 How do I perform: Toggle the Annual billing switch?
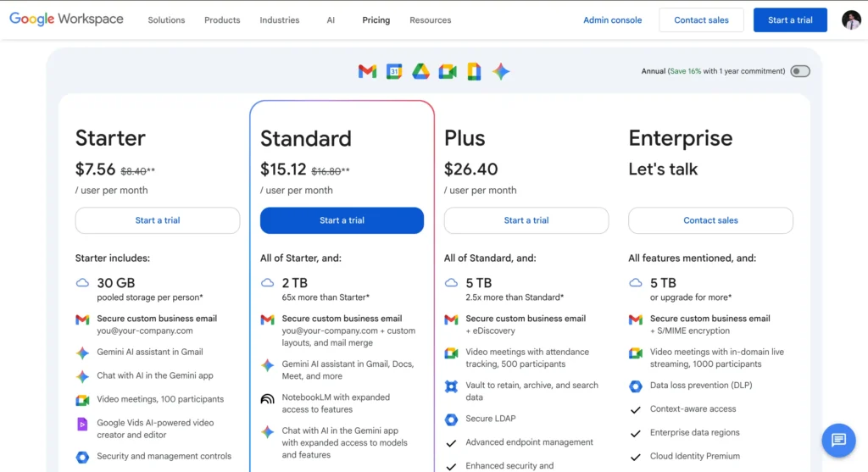coord(800,71)
